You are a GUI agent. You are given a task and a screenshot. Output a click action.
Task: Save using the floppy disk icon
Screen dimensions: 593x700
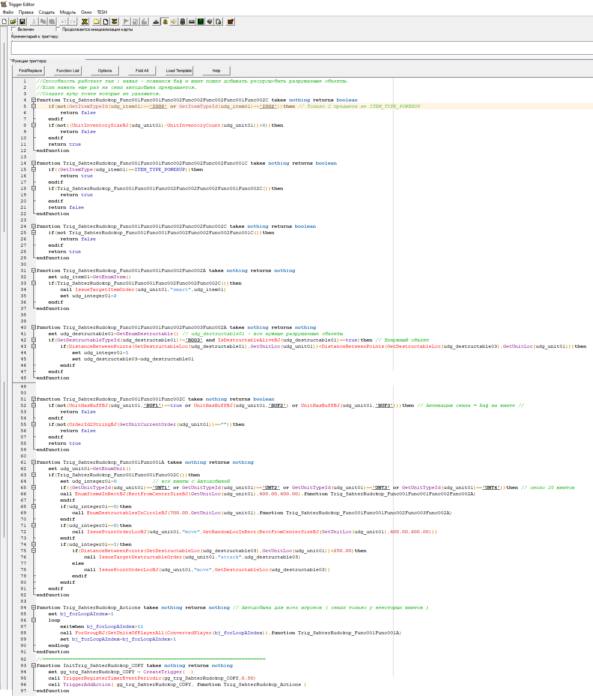point(22,22)
